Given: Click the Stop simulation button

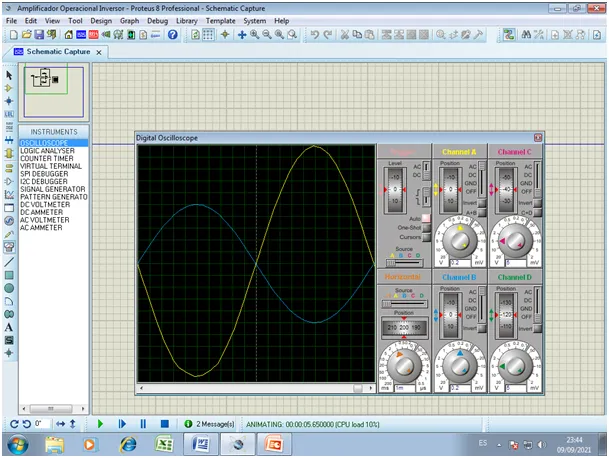Looking at the screenshot, I should (x=165, y=424).
